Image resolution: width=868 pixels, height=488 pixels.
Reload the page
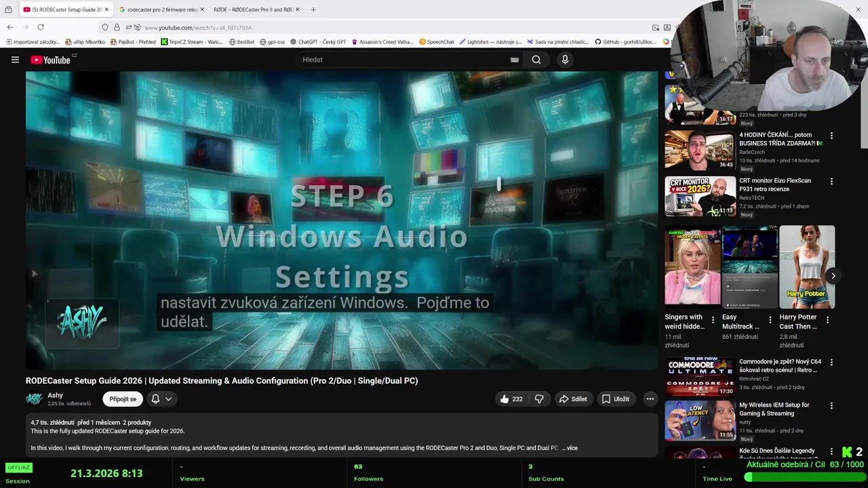coord(41,27)
